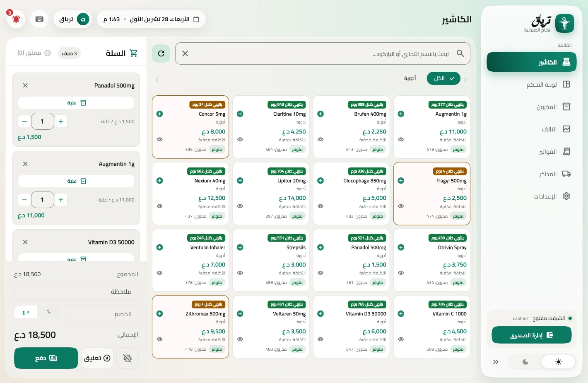The image size is (588, 383).
Task: Add Nexium 40mg using its plus icon
Action: coord(160,181)
